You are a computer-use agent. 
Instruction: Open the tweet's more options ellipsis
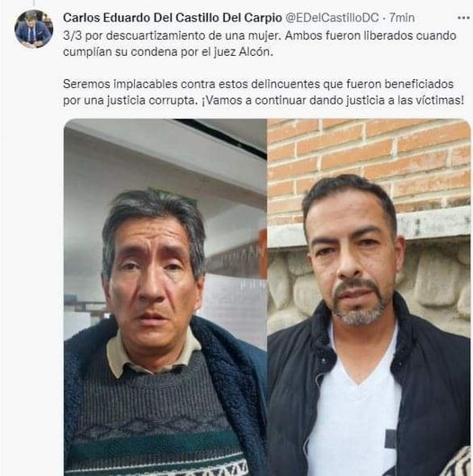(463, 18)
